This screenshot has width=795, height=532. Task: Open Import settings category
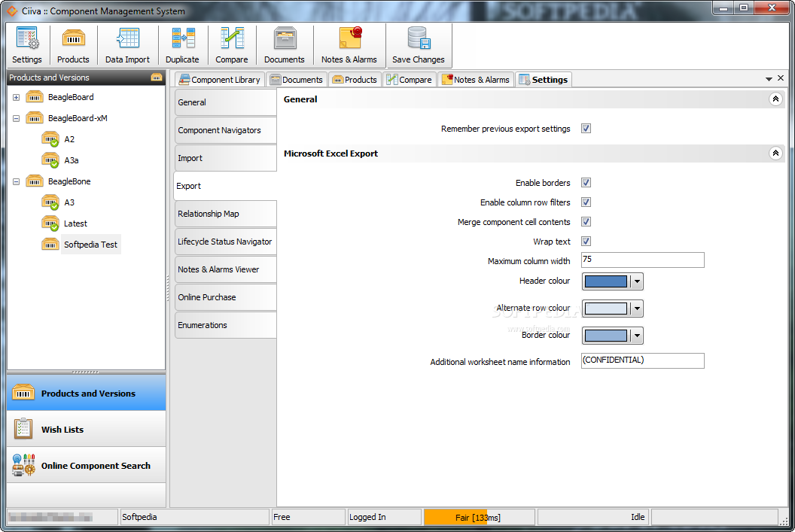coord(226,158)
